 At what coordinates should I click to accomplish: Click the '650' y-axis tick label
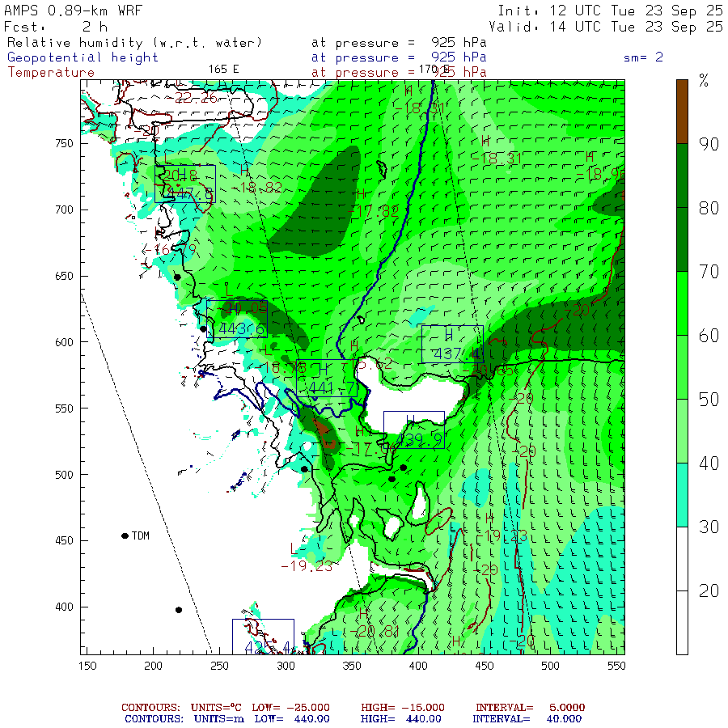tap(64, 276)
